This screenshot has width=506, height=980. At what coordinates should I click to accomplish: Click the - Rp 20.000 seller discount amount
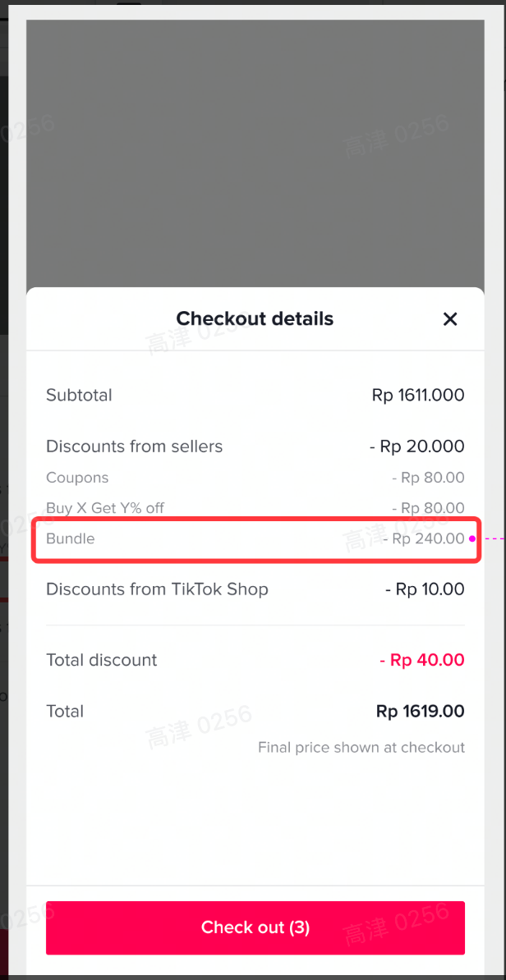point(416,446)
